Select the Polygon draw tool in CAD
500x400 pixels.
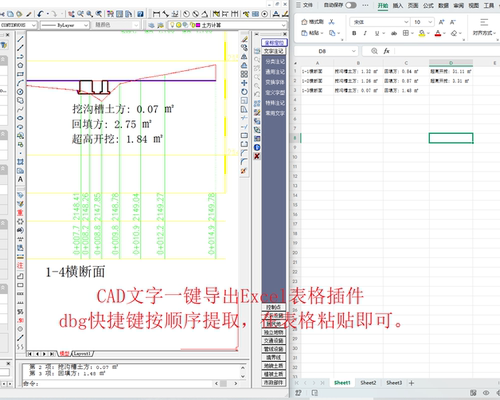click(20, 65)
